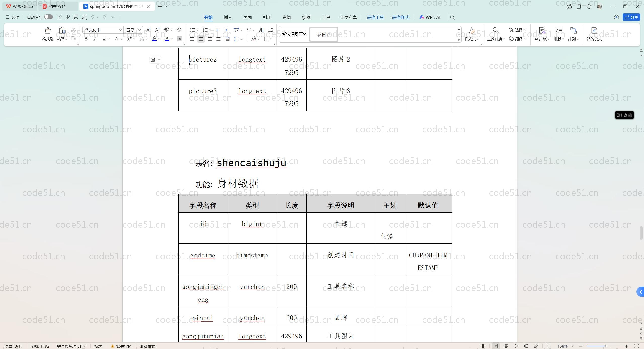Apply center paragraph alignment
Image resolution: width=644 pixels, height=349 pixels.
[201, 39]
